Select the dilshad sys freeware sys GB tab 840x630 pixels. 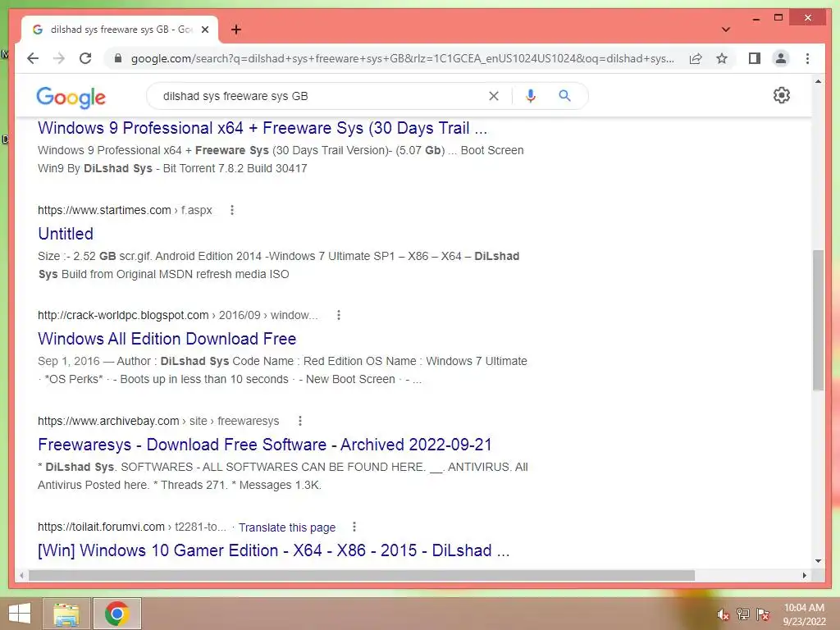120,30
